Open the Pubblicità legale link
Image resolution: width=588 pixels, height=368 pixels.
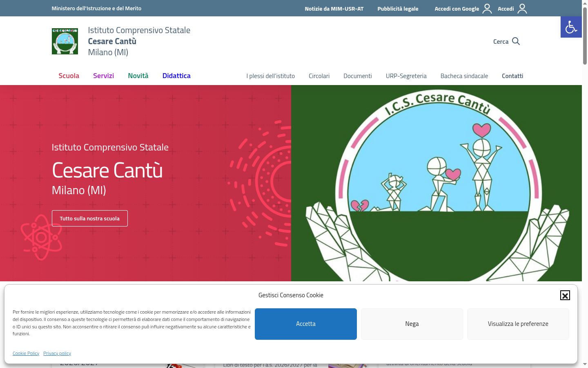tap(398, 9)
